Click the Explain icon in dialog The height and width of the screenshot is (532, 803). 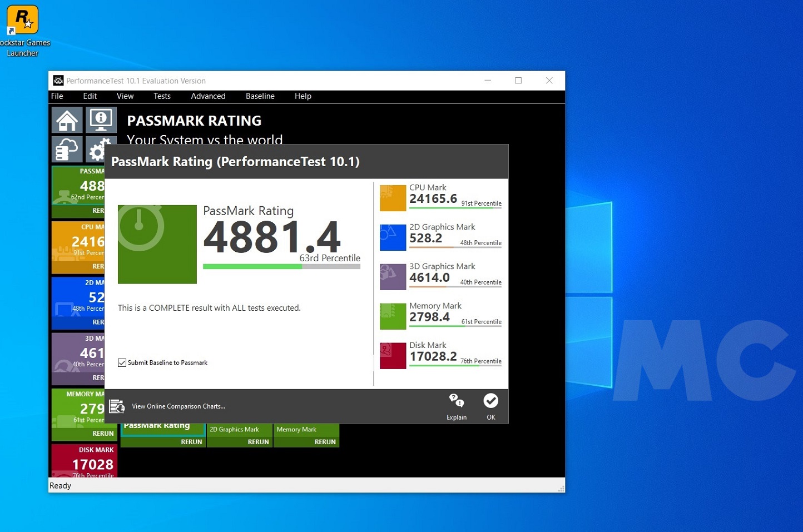(457, 406)
